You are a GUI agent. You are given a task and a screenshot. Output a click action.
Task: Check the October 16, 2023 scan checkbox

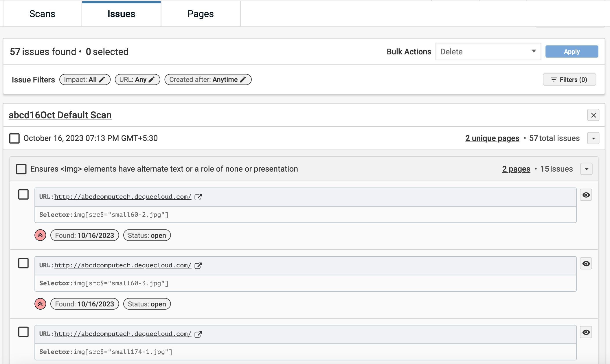(14, 138)
